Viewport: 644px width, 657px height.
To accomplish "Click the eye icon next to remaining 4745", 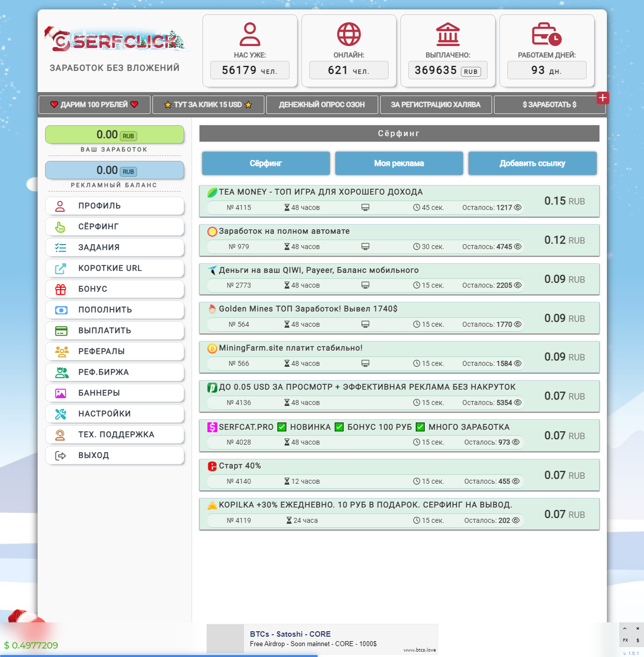I will tap(518, 247).
